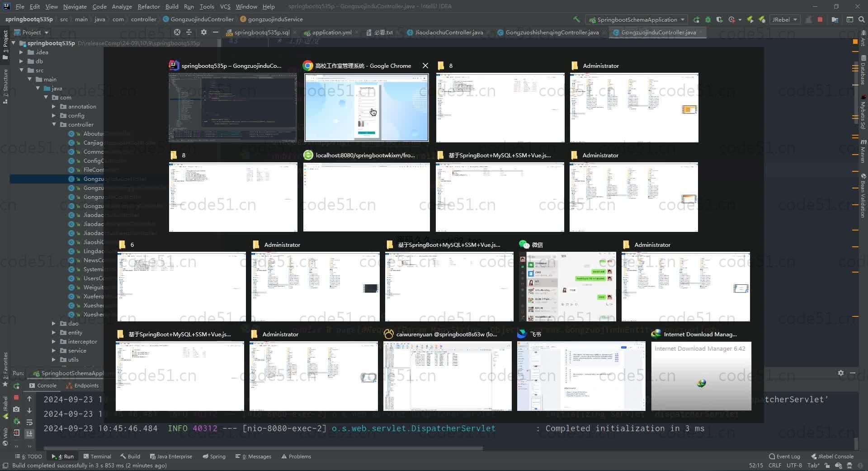Screen dimensions: 868x471
Task: Click the Build project hammer icon
Action: 576,19
